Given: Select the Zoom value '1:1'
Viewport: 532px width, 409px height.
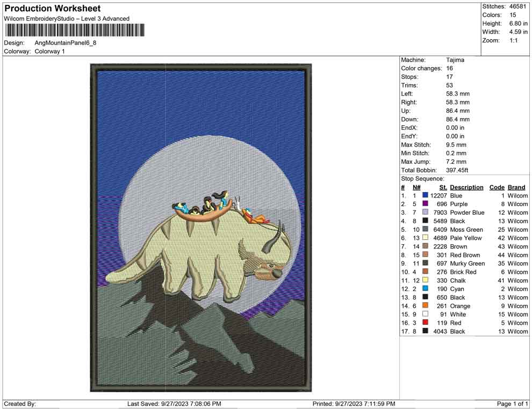Looking at the screenshot, I should point(514,40).
